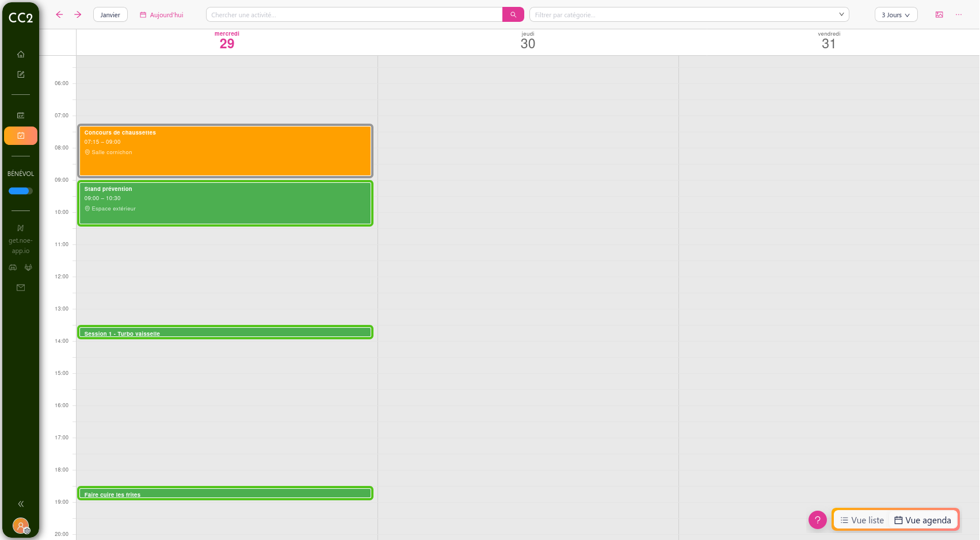Open the pink help question mark button
The height and width of the screenshot is (540, 980).
(x=817, y=519)
